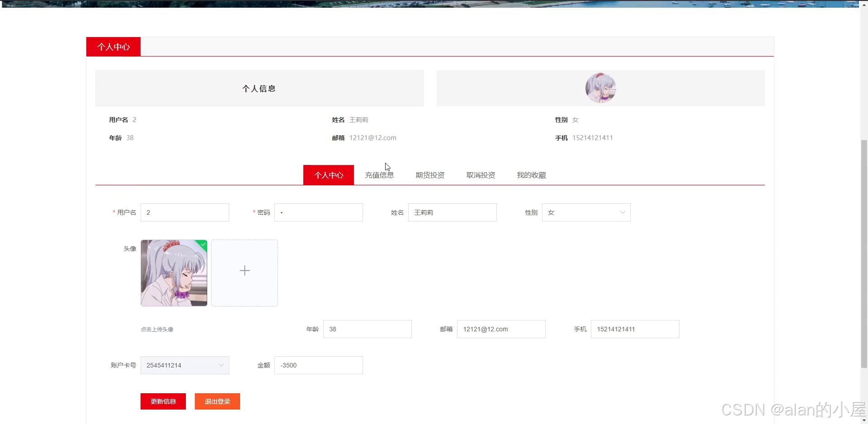Click the 姓名 input containing 王莉莉
The width and height of the screenshot is (868, 424).
click(453, 212)
